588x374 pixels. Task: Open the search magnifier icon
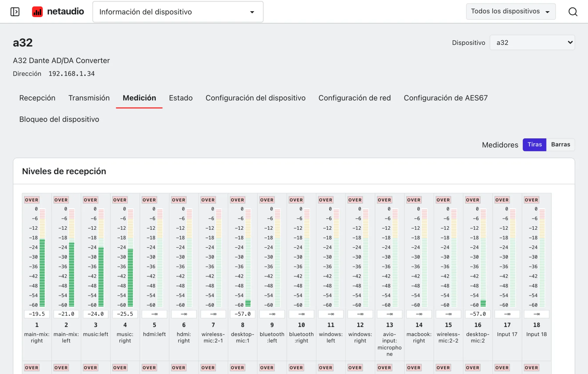(573, 12)
